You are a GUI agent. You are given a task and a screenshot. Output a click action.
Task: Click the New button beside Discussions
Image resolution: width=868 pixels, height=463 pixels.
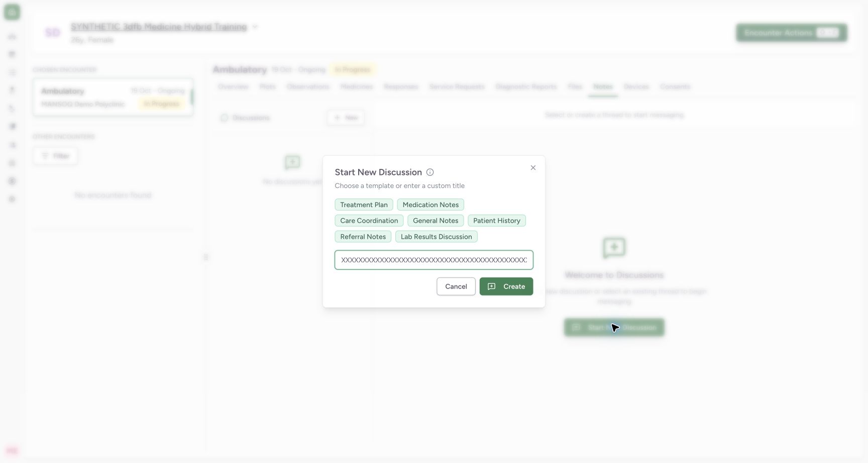(x=346, y=118)
